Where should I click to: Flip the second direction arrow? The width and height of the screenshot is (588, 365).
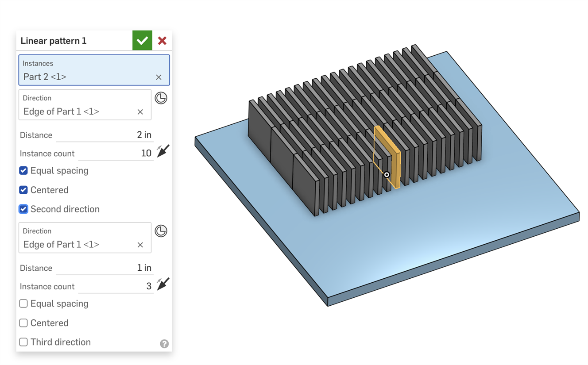163,284
